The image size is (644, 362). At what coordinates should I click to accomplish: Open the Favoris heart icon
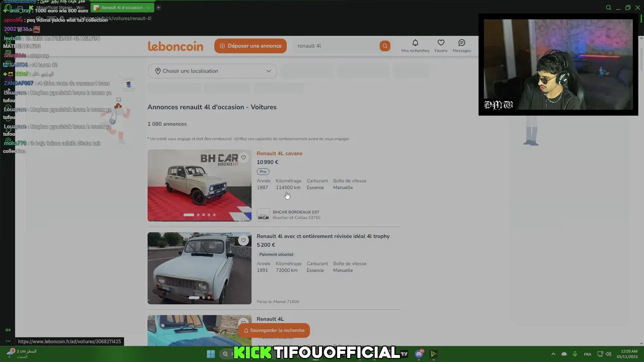(x=441, y=43)
